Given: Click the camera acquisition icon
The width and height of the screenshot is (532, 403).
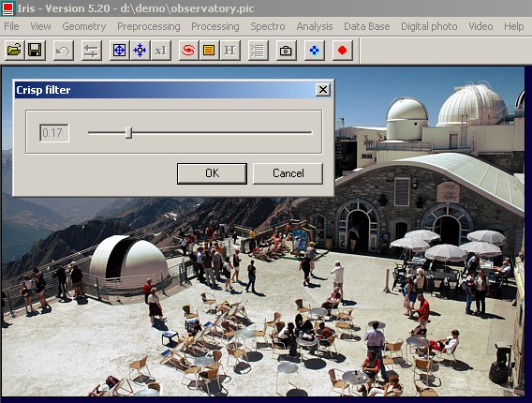Looking at the screenshot, I should pyautogui.click(x=286, y=51).
